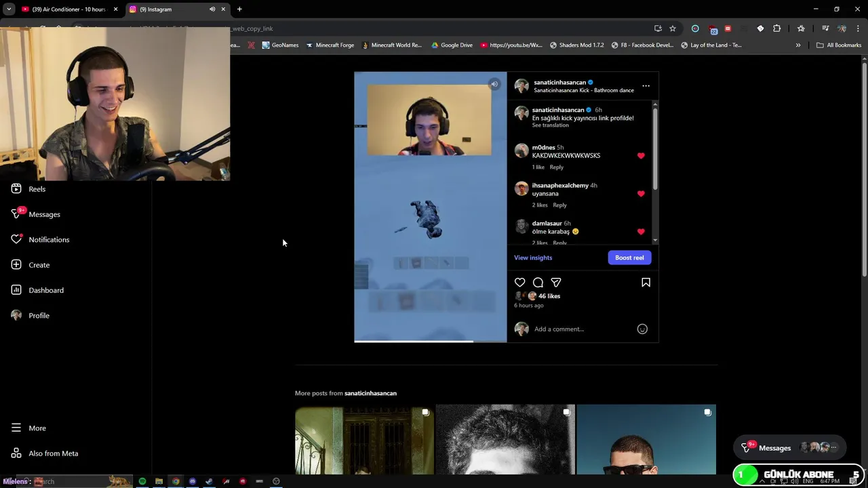Screen dimensions: 868x488
Task: Open Also from Meta
Action: tap(45, 453)
